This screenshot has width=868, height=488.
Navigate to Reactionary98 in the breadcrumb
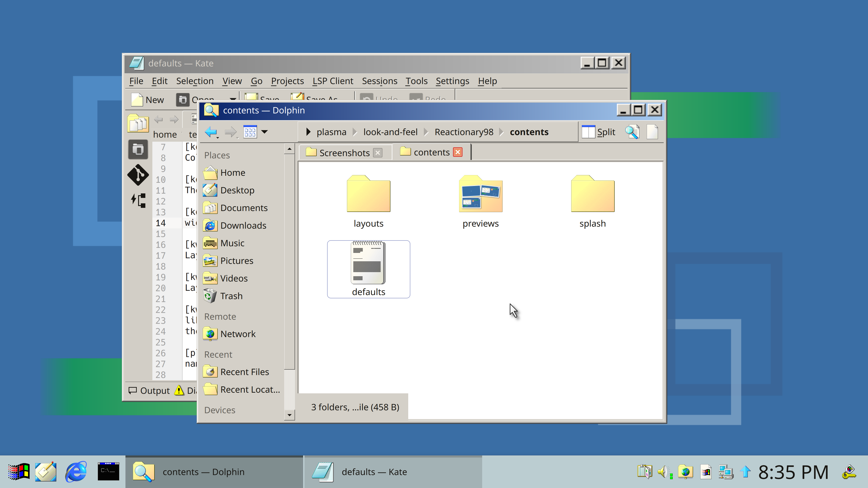pyautogui.click(x=464, y=132)
